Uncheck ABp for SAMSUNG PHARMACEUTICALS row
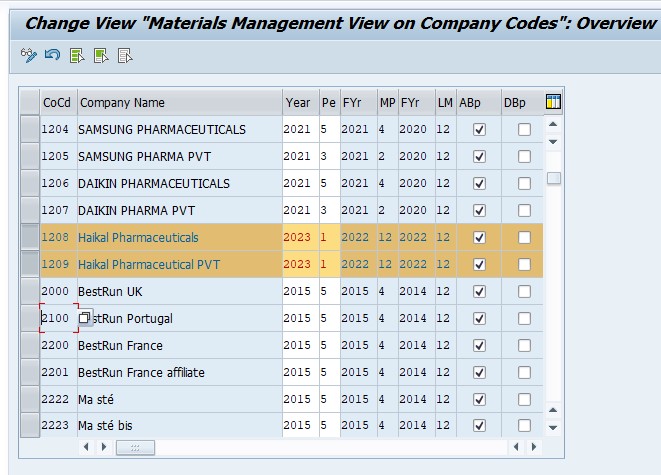The image size is (661, 475). [479, 129]
